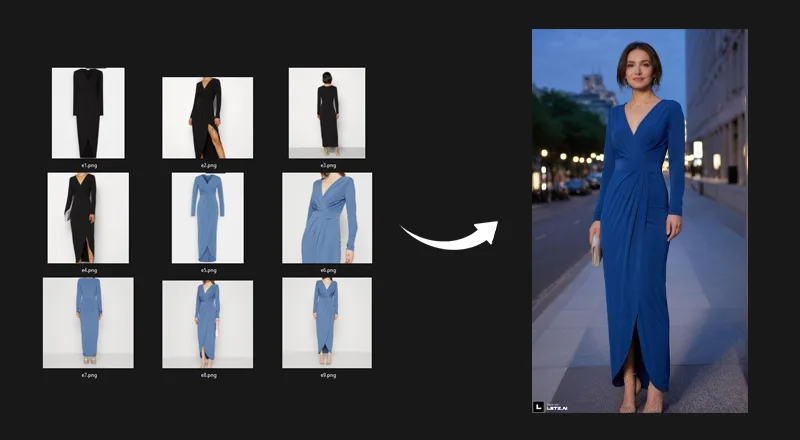Select the e7.png filename label
The width and height of the screenshot is (800, 440).
click(x=88, y=375)
